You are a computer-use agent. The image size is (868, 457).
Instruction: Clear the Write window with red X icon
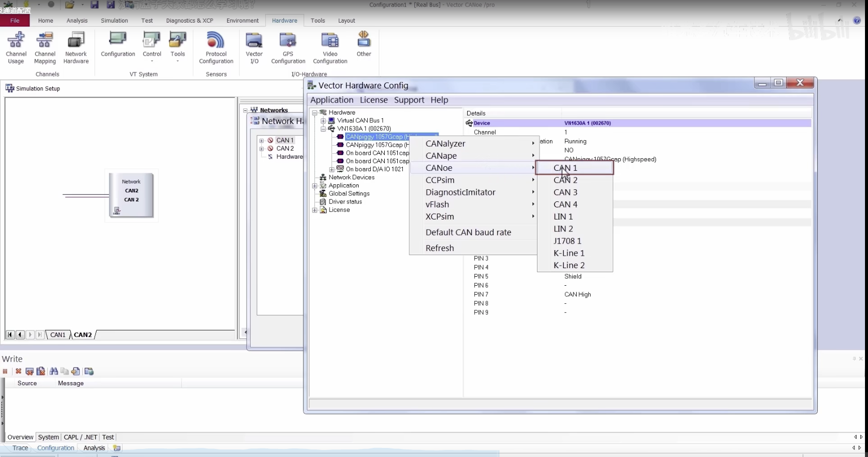pyautogui.click(x=19, y=371)
